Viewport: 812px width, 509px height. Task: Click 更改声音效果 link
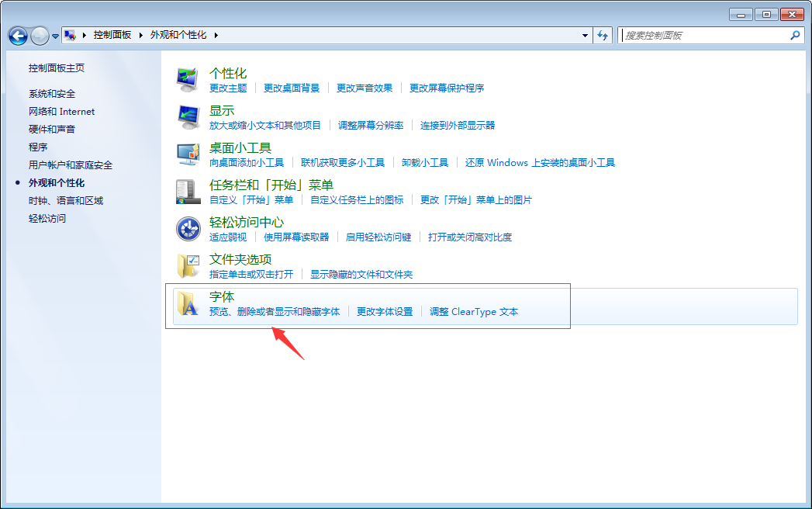pos(365,88)
